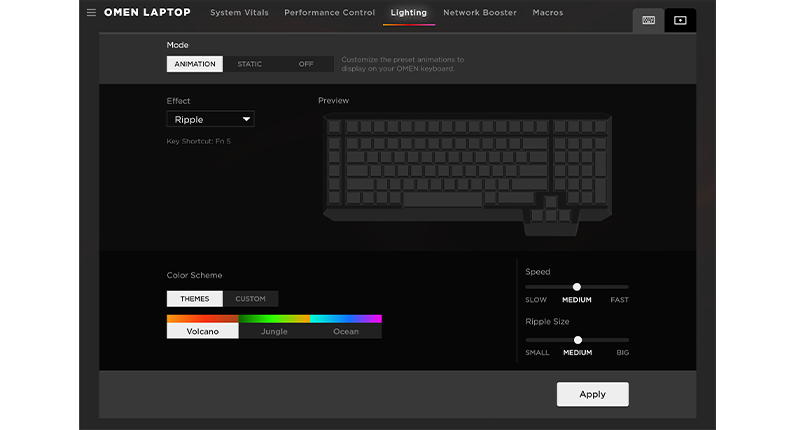795x430 pixels.
Task: Open the Performance Control tab
Action: pyautogui.click(x=330, y=13)
